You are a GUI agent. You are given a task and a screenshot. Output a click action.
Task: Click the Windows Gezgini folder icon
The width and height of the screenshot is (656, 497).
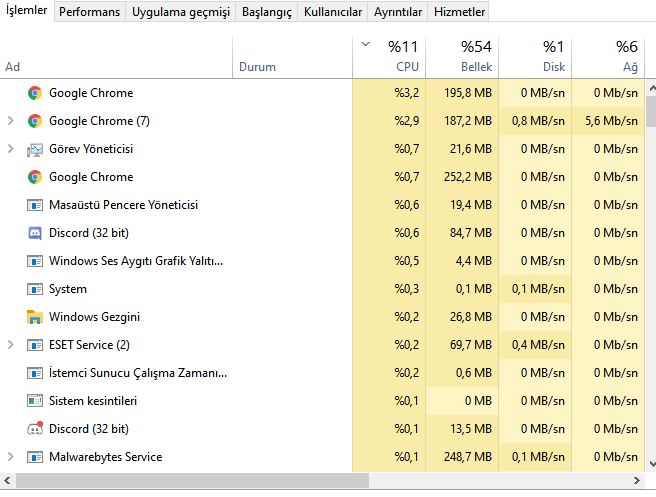[x=35, y=317]
